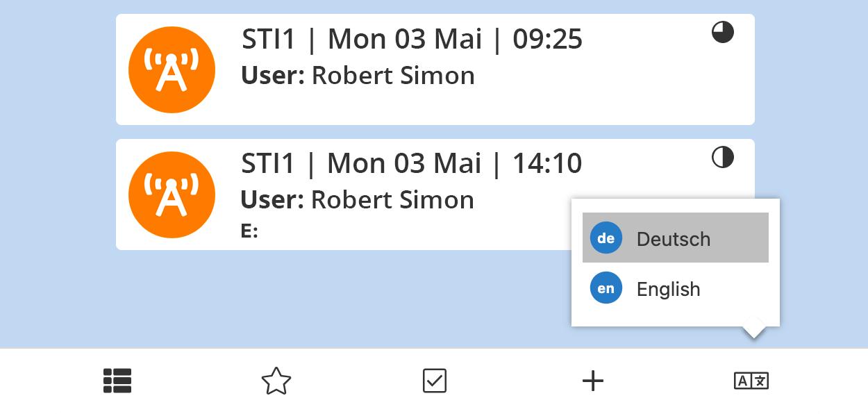Click the blue 'en' language badge

606,288
